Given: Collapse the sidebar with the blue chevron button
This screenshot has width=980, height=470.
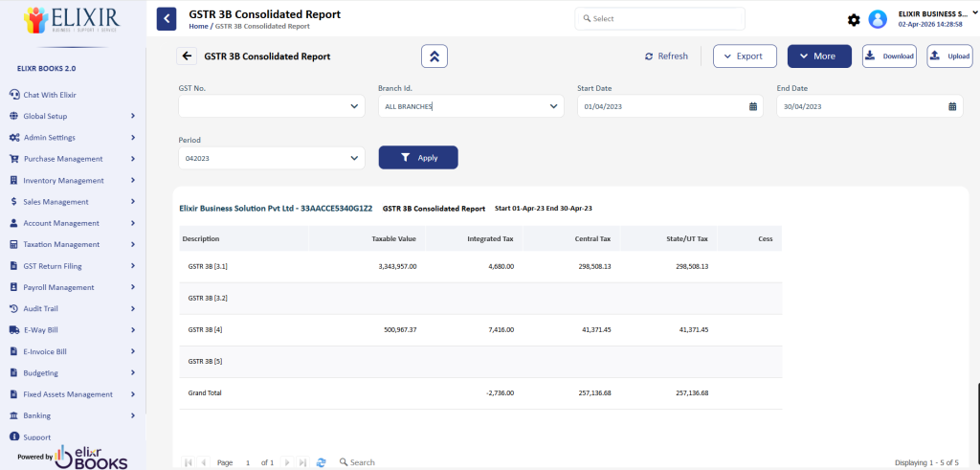Looking at the screenshot, I should point(167,19).
